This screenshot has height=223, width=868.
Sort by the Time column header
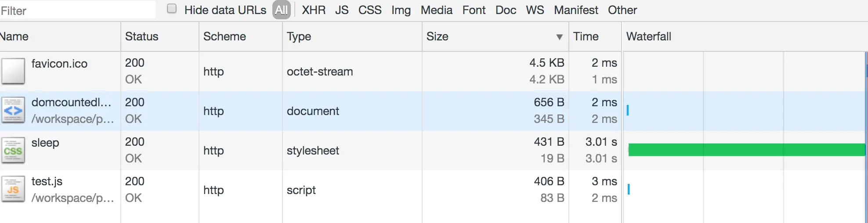point(586,36)
